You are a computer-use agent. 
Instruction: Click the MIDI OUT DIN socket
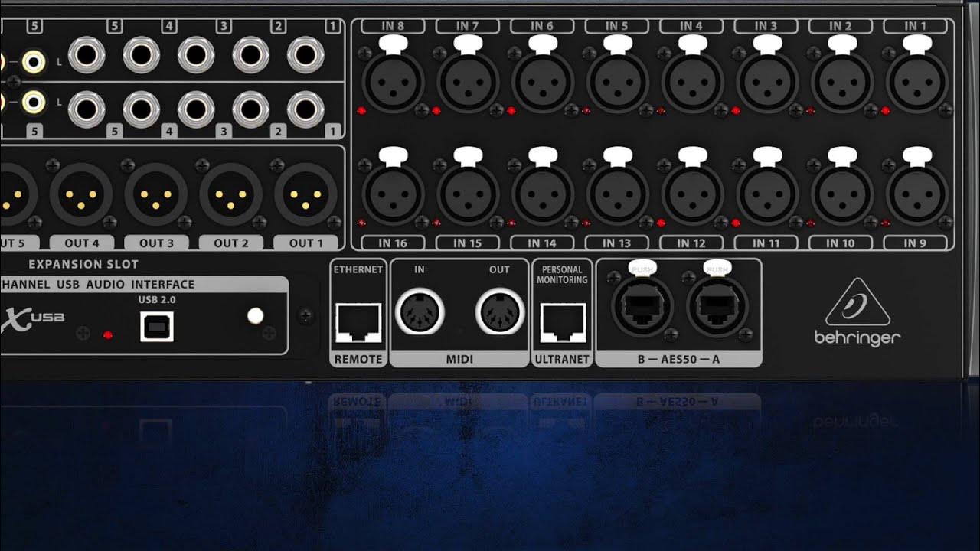[x=500, y=312]
